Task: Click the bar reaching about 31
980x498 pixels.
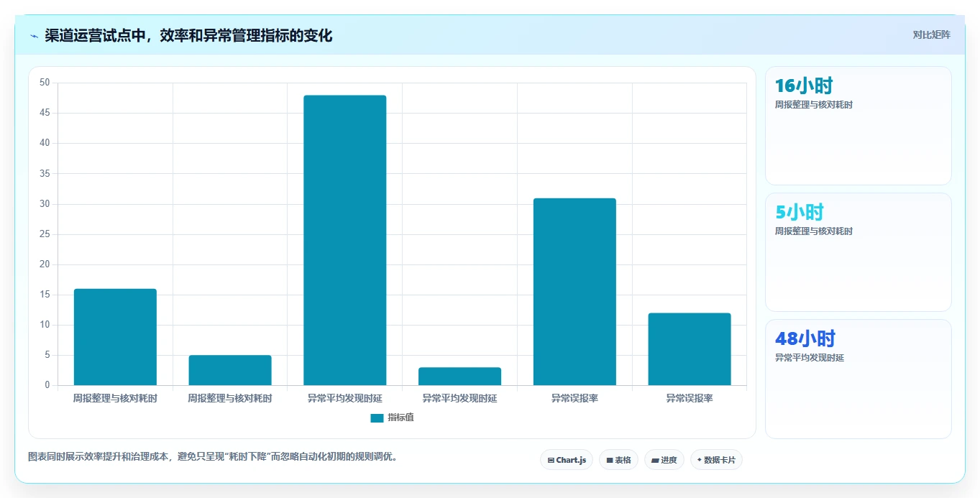Action: [574, 292]
